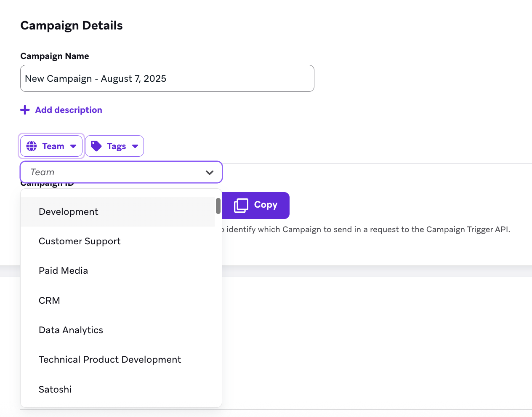532x417 pixels.
Task: Click the copy icon in Copy button
Action: point(241,205)
